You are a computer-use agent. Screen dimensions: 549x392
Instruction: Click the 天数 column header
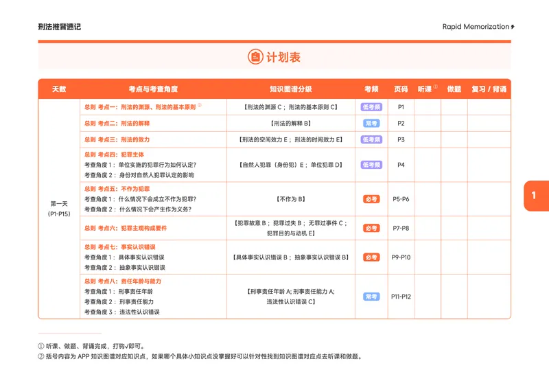pos(59,89)
